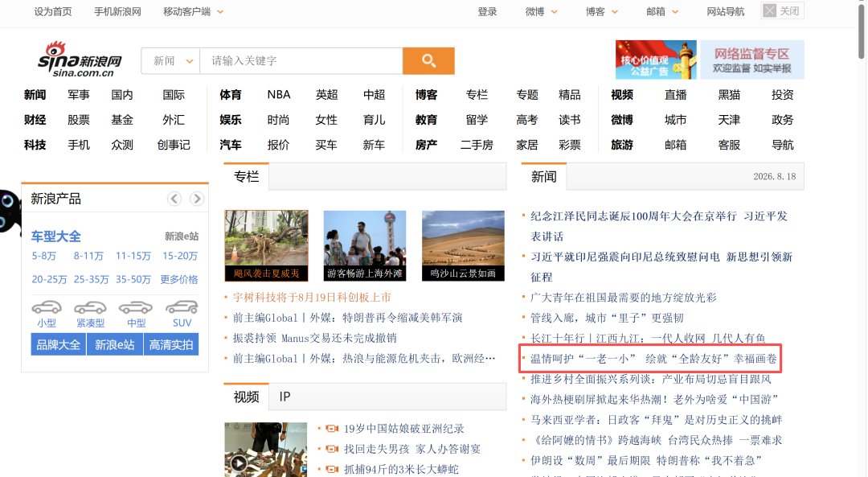This screenshot has width=868, height=477.
Task: Open video icon for 19岁中国姑娘破亚洲纪录
Action: pyautogui.click(x=332, y=429)
